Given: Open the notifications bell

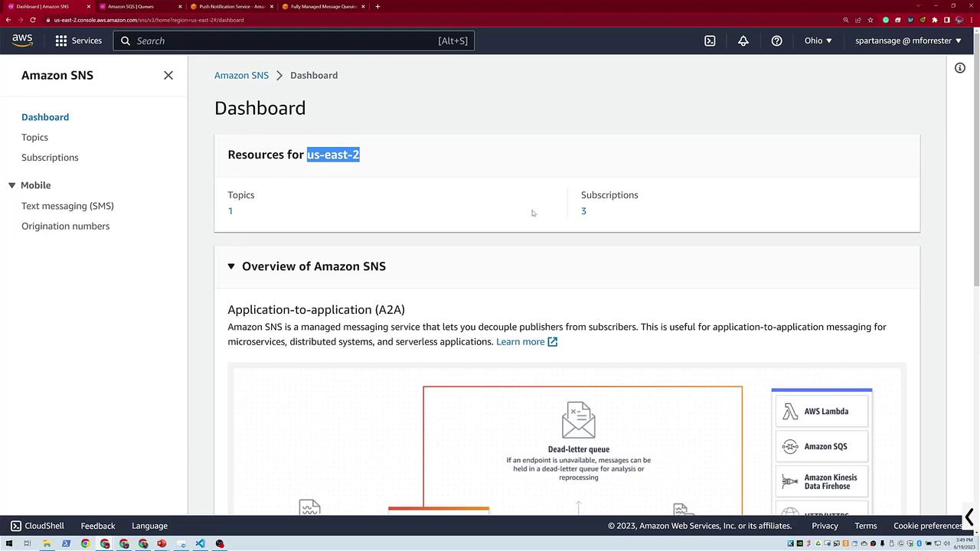Looking at the screenshot, I should point(743,41).
